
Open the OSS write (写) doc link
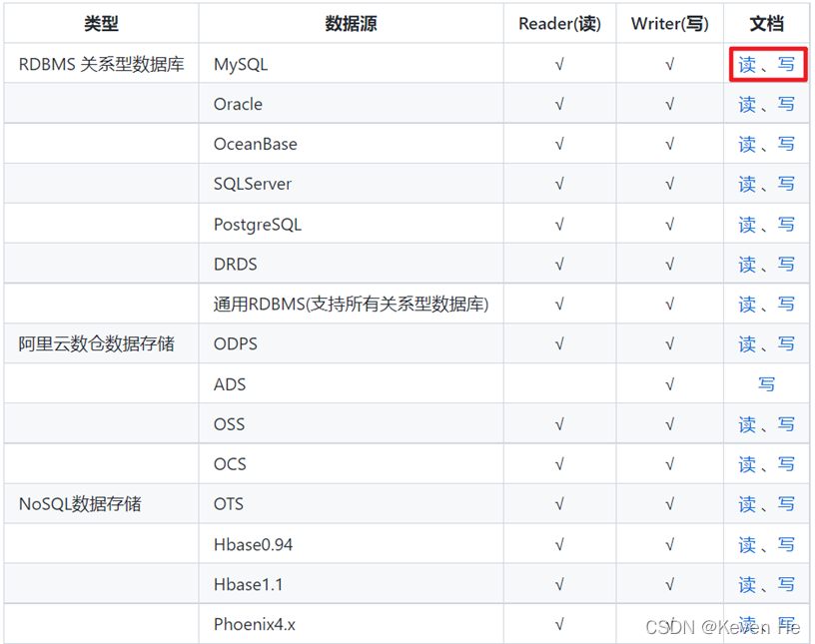click(786, 424)
